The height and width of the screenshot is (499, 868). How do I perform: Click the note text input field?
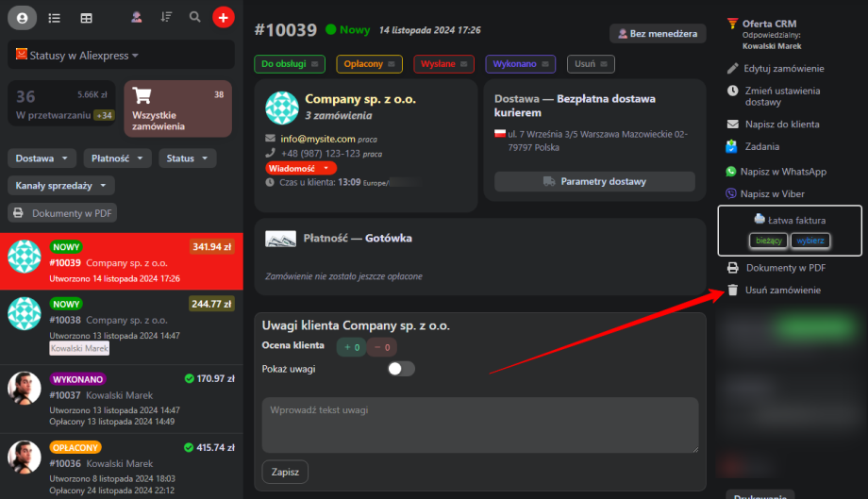click(479, 424)
